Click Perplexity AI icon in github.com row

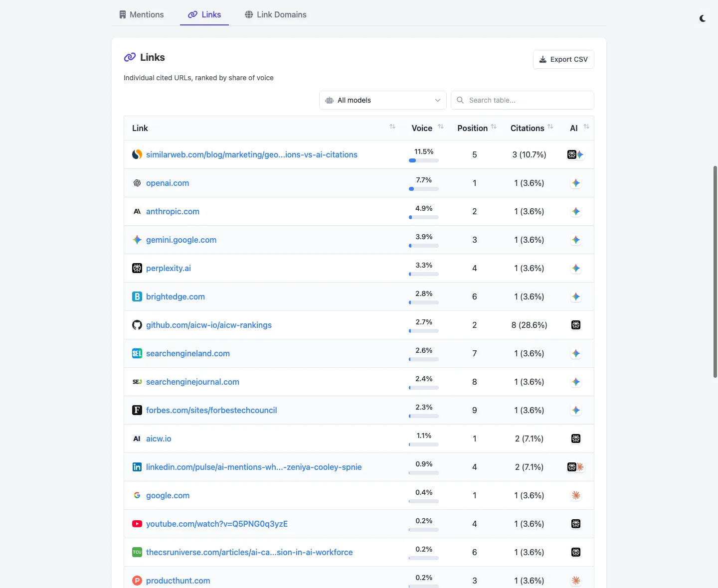[x=576, y=325]
